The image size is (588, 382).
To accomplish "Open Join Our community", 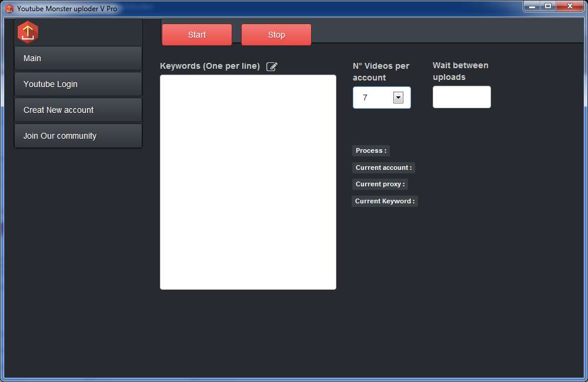I will click(x=78, y=136).
